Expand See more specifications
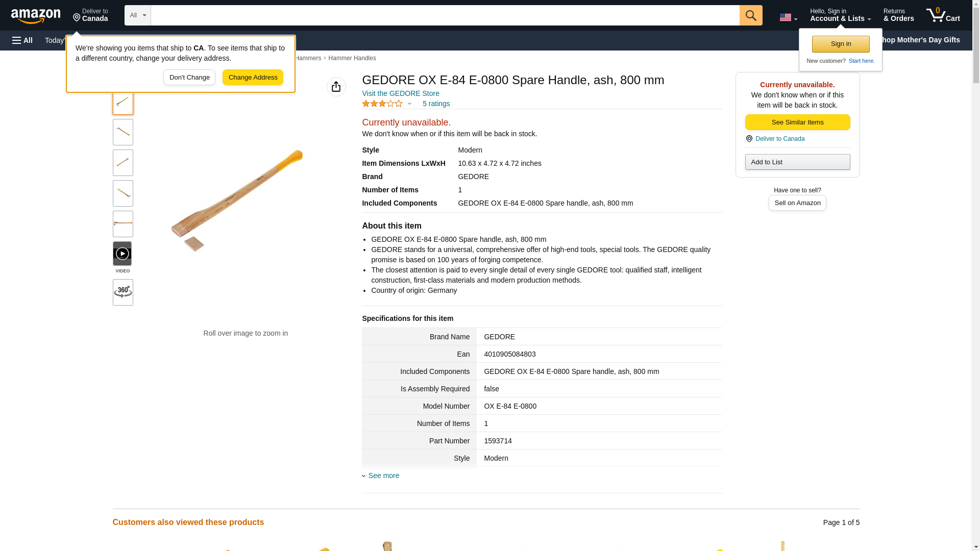 pos(383,475)
